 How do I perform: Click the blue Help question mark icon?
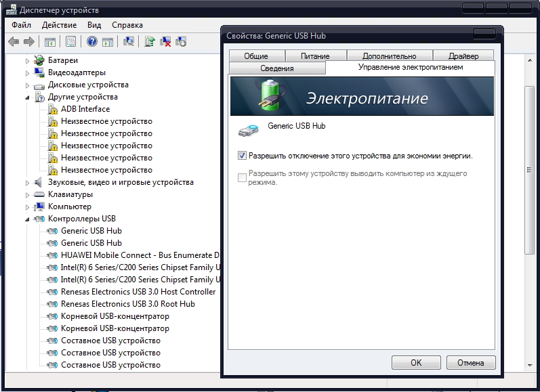(91, 42)
